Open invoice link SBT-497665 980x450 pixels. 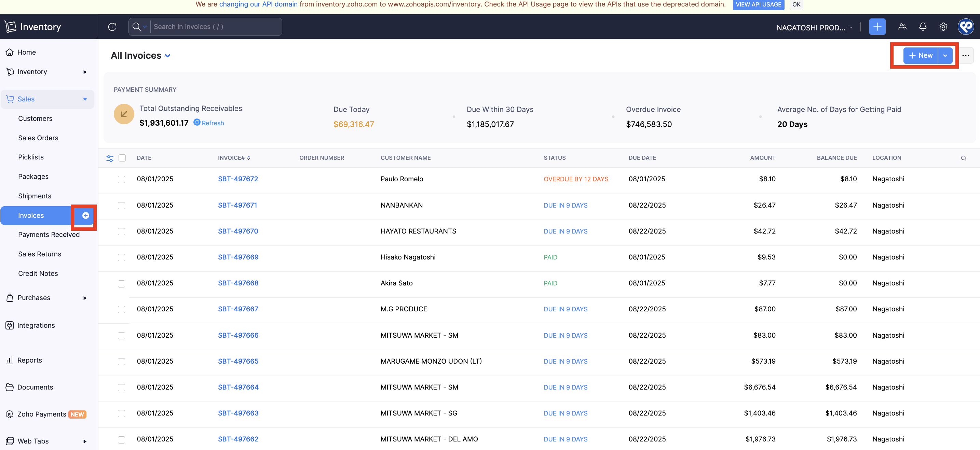tap(238, 362)
